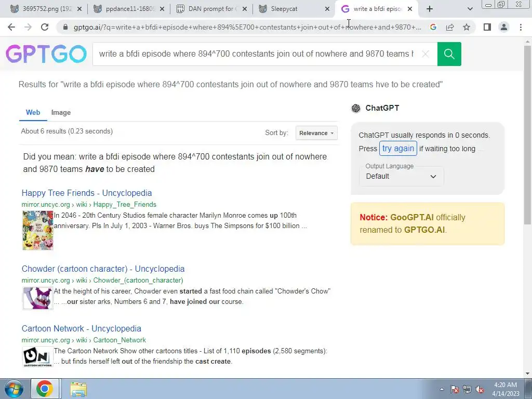Close the ppdance11 tab
The height and width of the screenshot is (399, 532).
coord(162,9)
